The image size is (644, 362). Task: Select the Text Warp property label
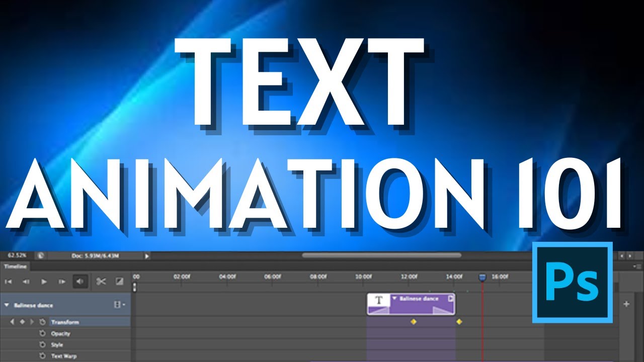[64, 356]
